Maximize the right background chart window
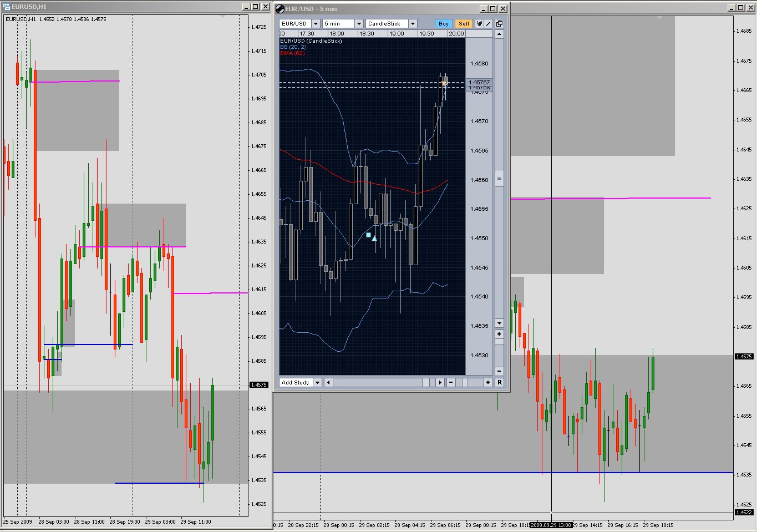Viewport: 757px width, 532px height. point(740,7)
